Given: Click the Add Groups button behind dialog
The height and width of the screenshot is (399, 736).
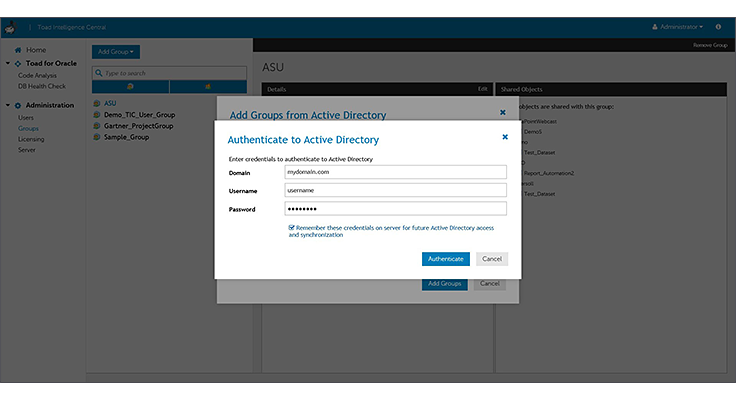Looking at the screenshot, I should (445, 284).
